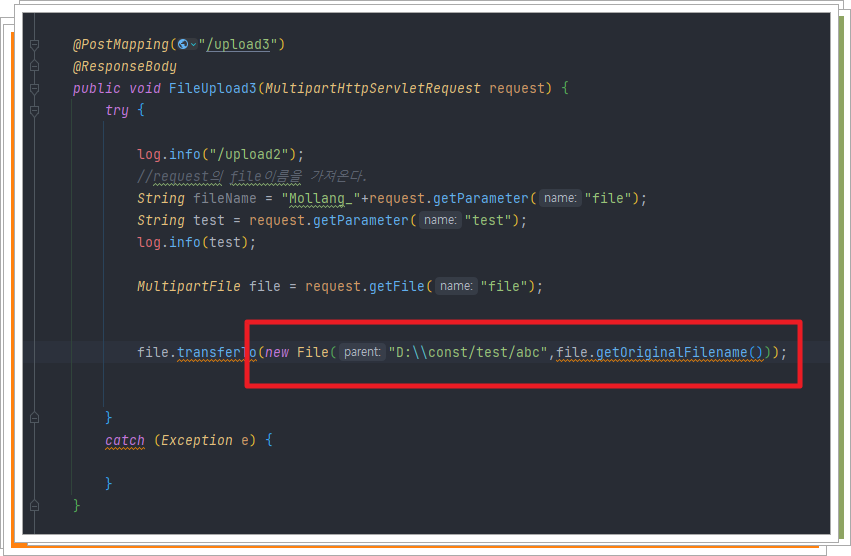
Task: Click new File constructor call
Action: coord(296,352)
